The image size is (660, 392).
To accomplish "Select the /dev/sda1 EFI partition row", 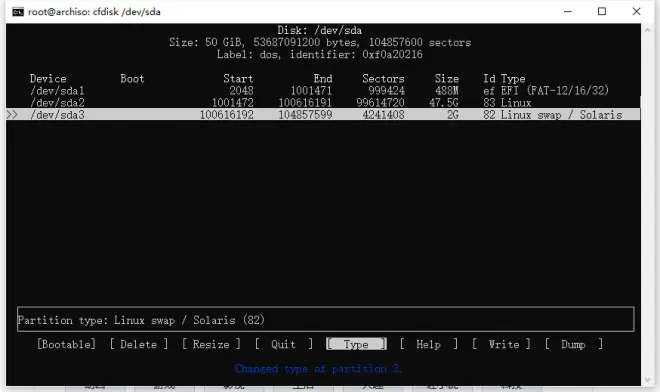I will coord(323,91).
